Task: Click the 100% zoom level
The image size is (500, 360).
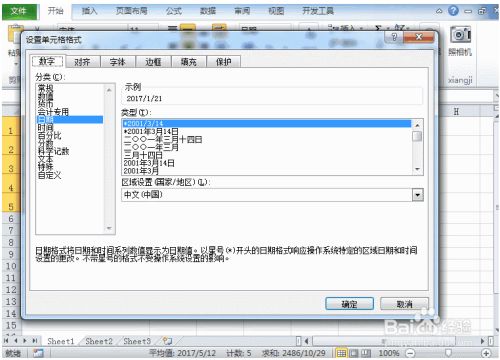Action: 389,353
